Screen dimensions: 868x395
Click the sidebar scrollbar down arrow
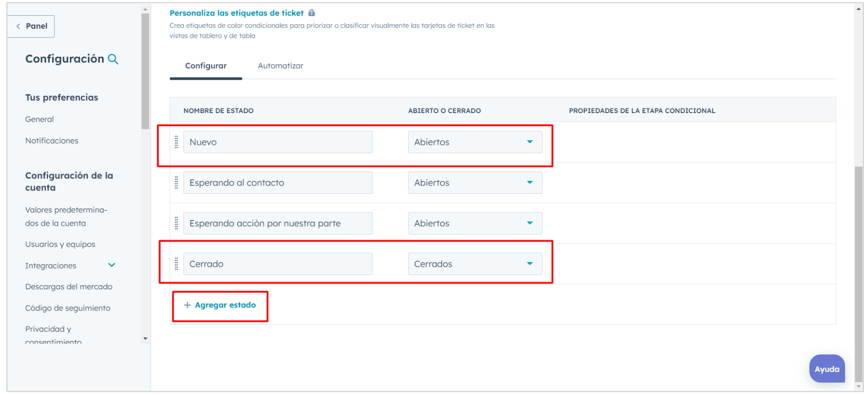click(145, 339)
